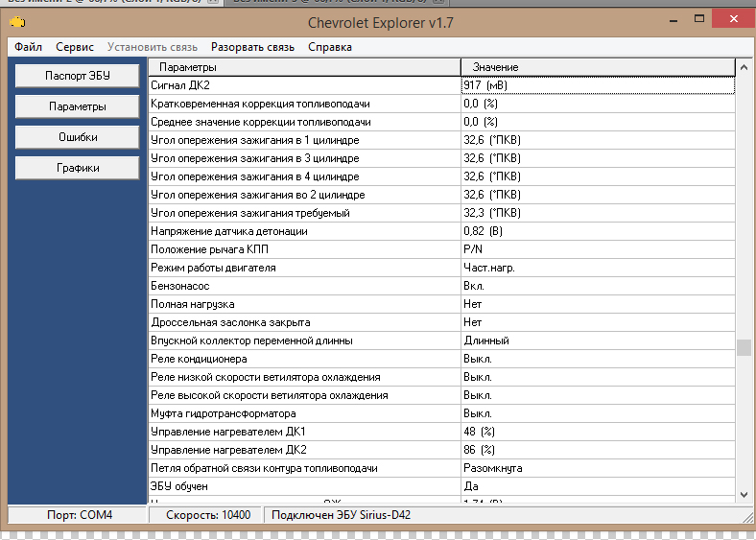Click the Значение column header
The image size is (756, 540).
coord(598,67)
